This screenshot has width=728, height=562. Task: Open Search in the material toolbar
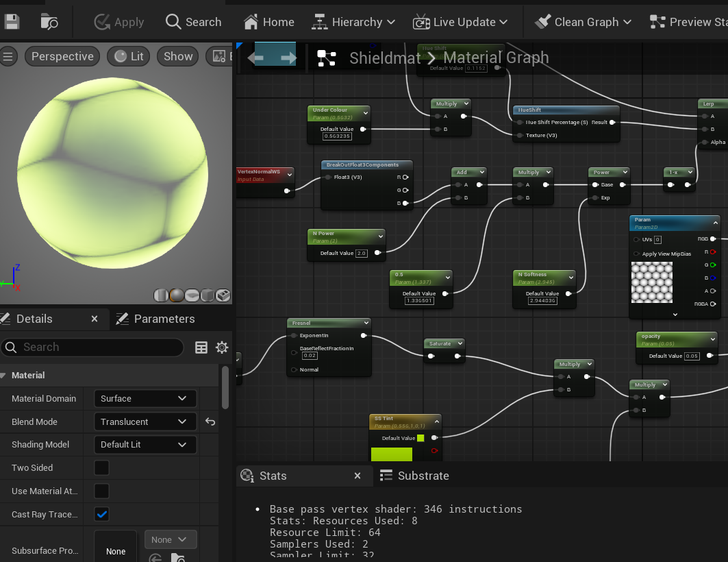click(194, 22)
